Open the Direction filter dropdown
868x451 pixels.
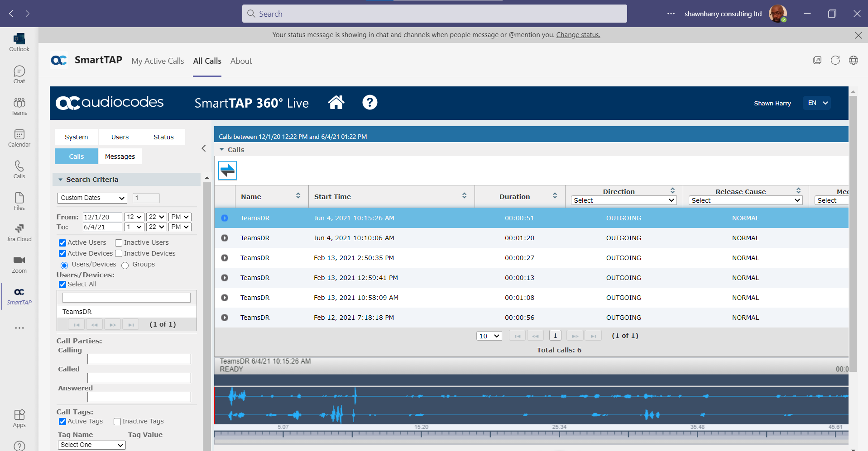point(623,200)
